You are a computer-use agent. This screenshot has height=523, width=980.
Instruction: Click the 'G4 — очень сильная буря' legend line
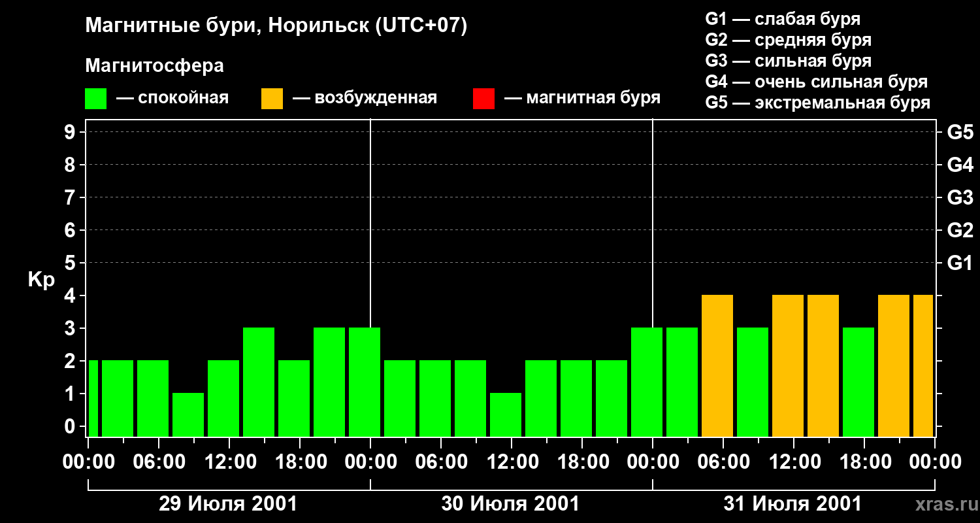coord(817,82)
